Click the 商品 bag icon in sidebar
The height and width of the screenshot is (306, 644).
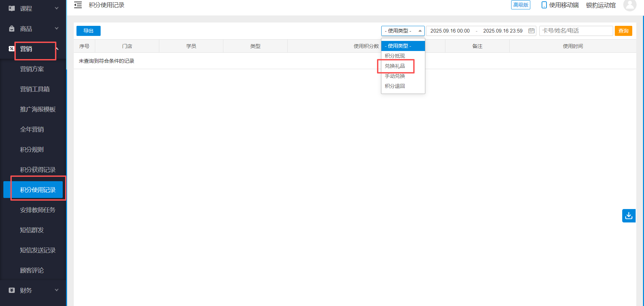(12, 29)
